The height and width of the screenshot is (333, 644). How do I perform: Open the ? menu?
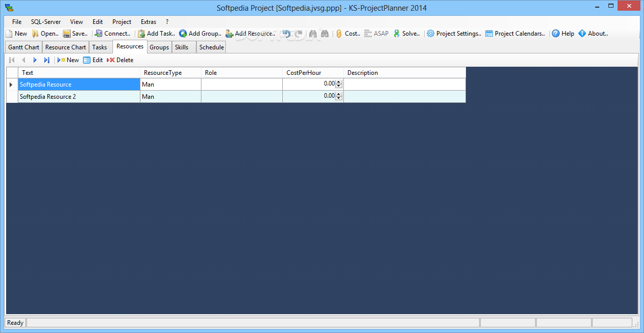click(167, 22)
